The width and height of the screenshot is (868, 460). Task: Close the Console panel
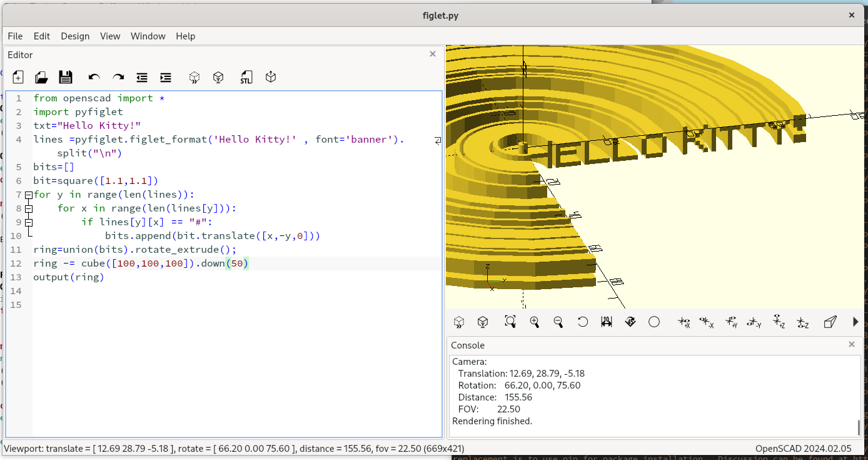coord(851,344)
